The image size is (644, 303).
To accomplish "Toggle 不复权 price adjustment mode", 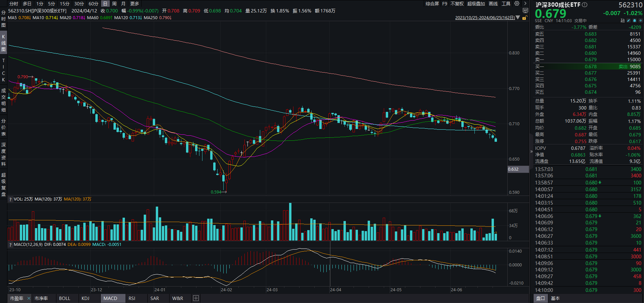I will [457, 4].
